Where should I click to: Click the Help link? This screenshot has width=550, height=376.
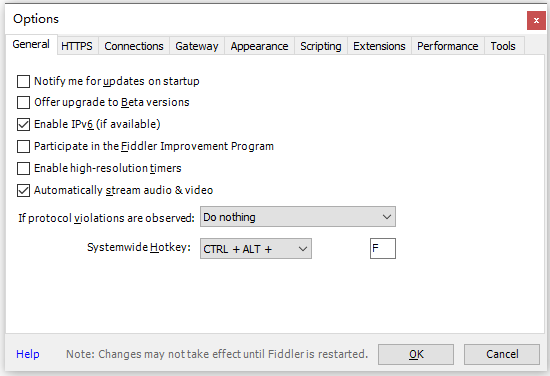[x=28, y=354]
